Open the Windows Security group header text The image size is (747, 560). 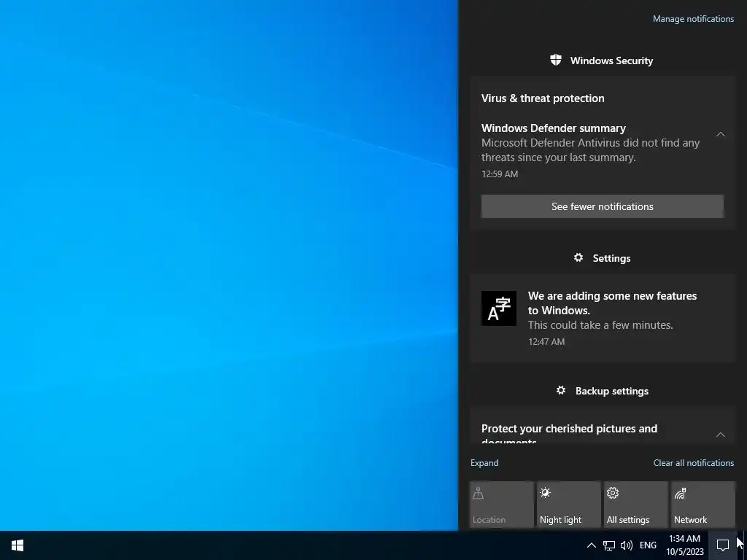[611, 61]
